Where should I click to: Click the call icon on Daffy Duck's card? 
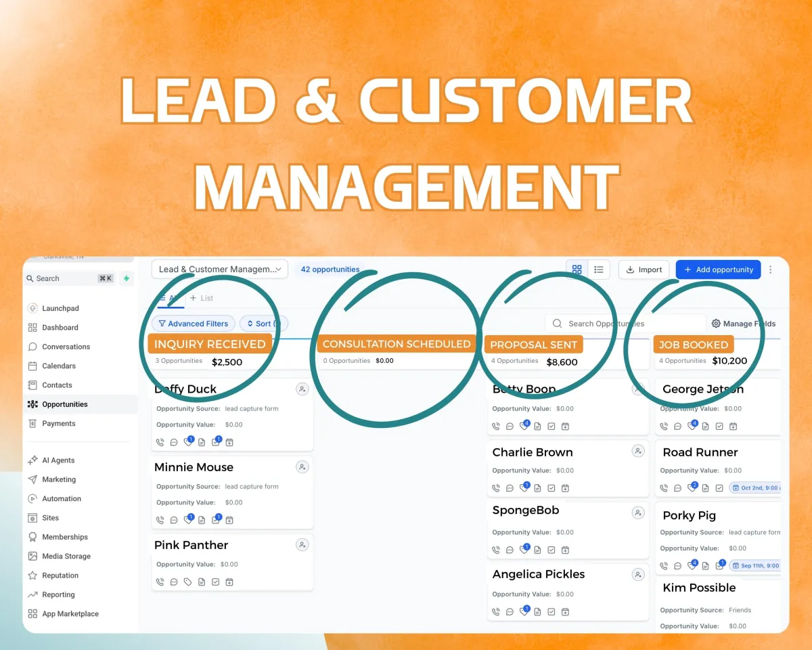(160, 442)
